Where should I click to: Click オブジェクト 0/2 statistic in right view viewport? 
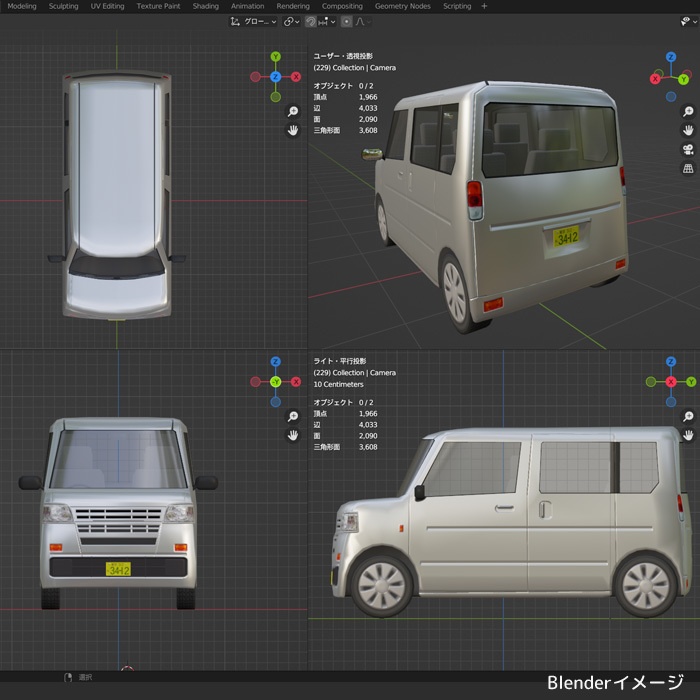343,402
